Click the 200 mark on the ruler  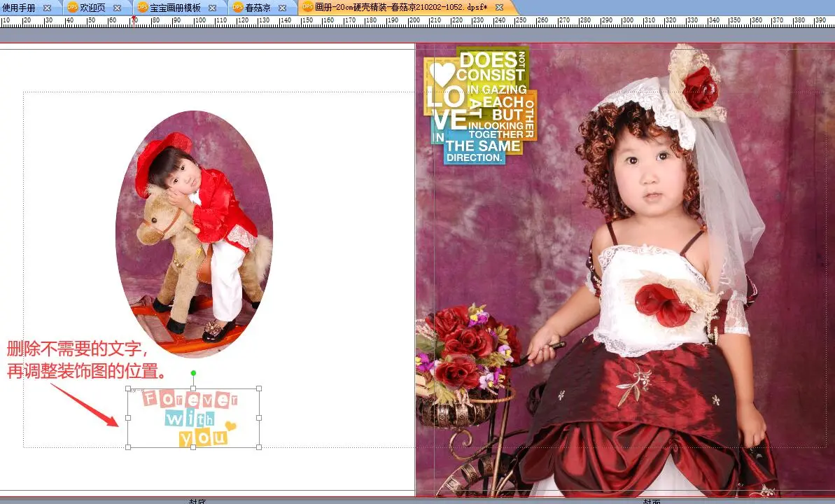pos(414,20)
